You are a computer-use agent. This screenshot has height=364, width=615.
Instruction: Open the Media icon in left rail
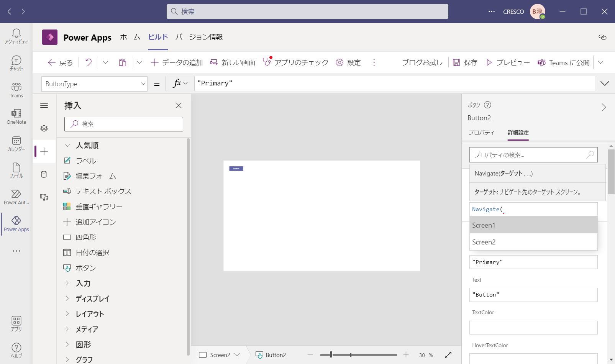(44, 197)
